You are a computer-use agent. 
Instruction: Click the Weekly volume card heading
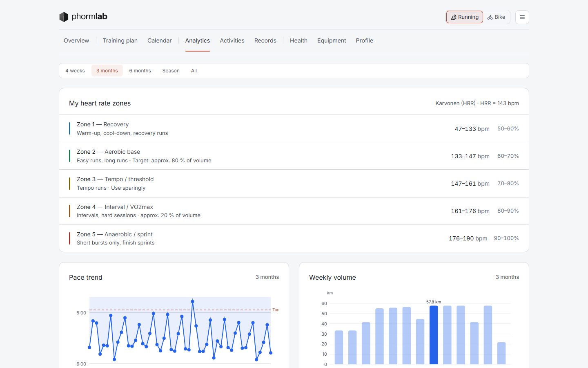tap(332, 277)
